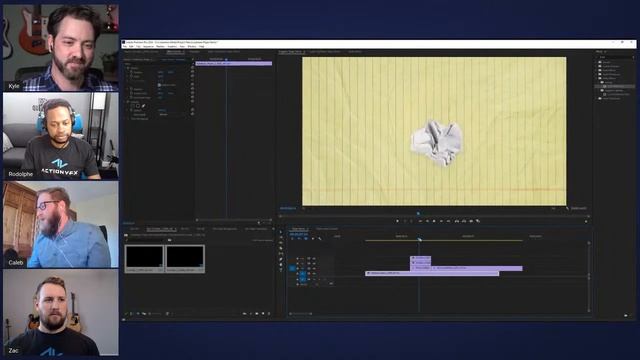The height and width of the screenshot is (360, 640).
Task: Select the Hand tool
Action: 281,264
